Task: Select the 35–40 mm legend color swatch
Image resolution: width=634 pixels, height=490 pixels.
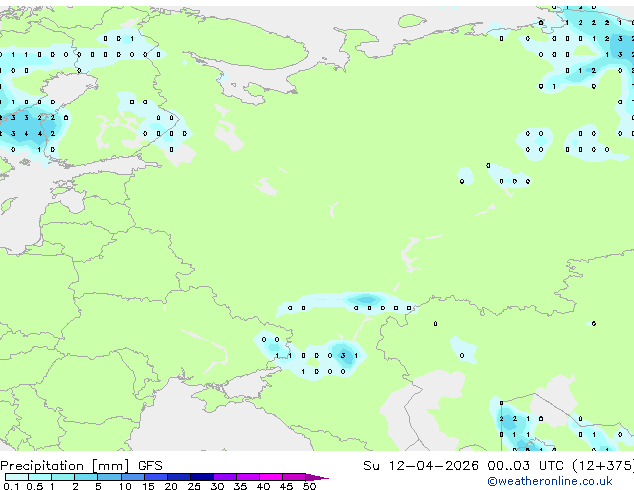Action: (248, 477)
